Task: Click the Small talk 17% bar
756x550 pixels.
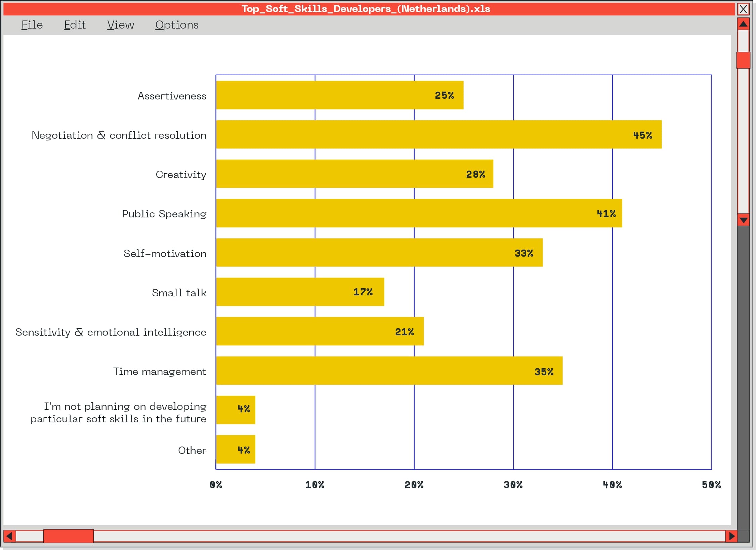Action: click(300, 292)
